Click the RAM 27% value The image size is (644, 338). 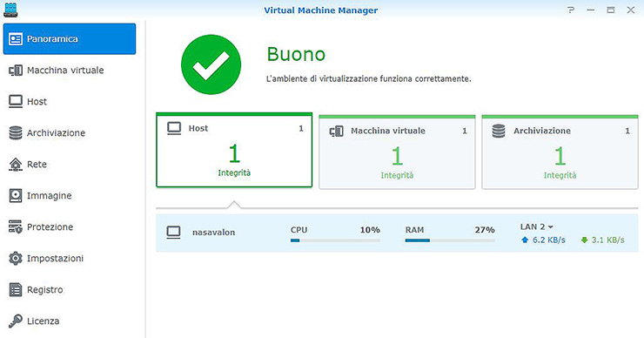point(485,230)
